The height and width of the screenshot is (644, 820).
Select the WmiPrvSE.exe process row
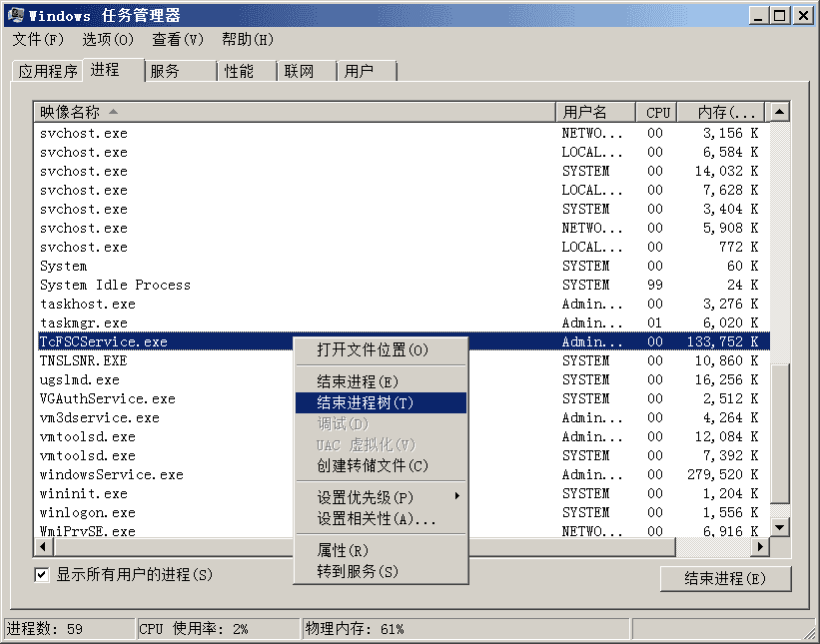click(404, 530)
